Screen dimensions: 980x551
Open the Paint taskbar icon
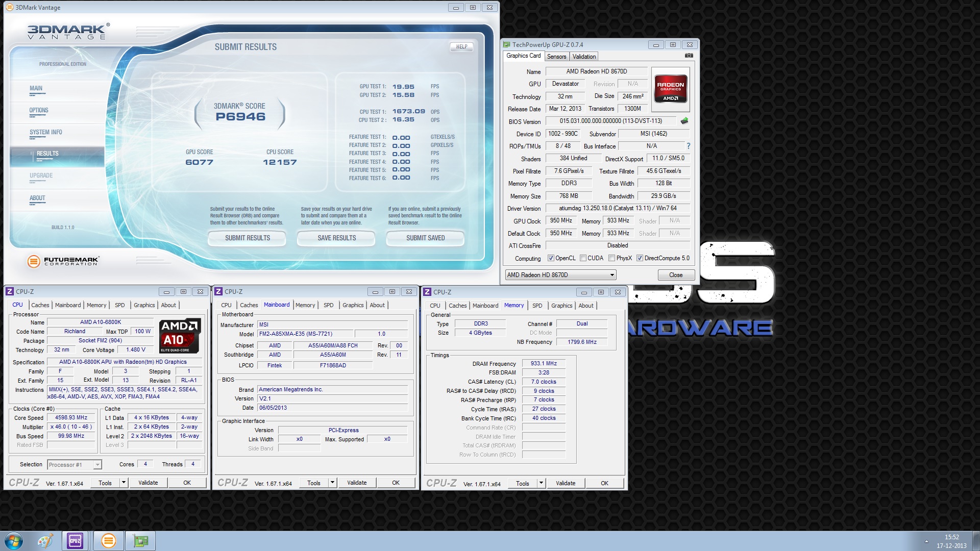pos(45,541)
